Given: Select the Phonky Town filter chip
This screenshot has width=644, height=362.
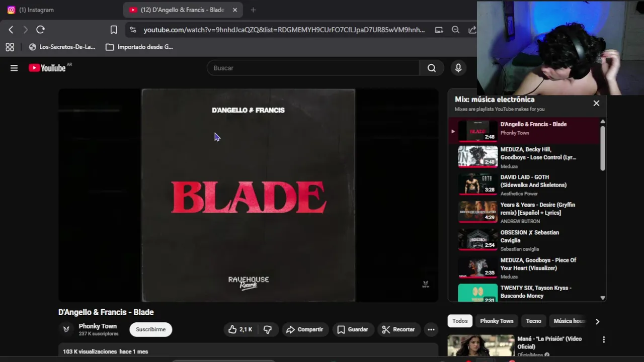Looking at the screenshot, I should click(x=497, y=321).
